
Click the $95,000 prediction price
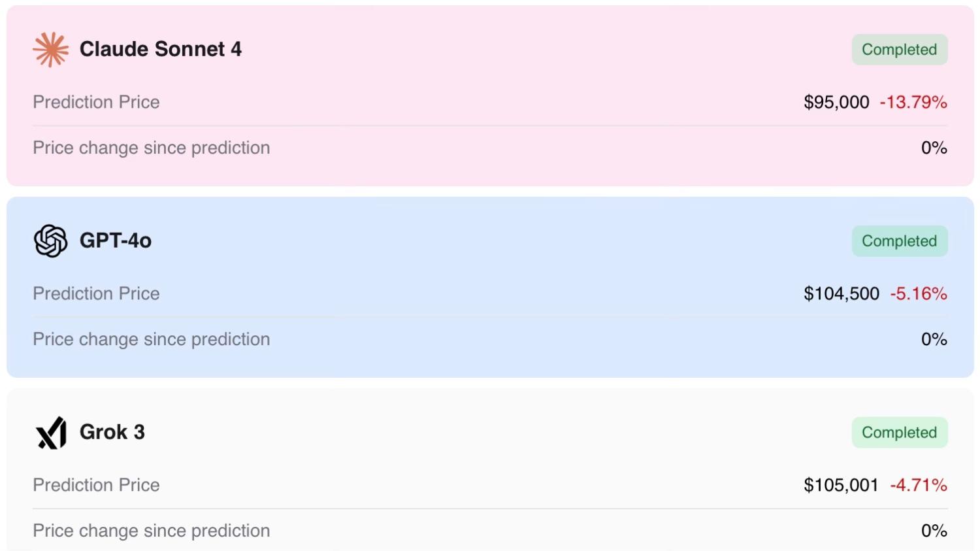836,102
